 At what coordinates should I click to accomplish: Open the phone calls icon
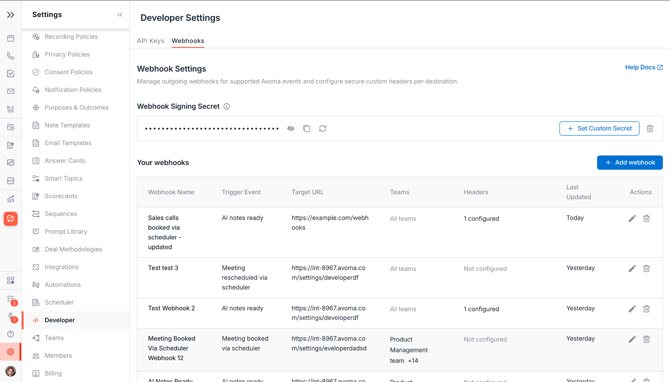[11, 56]
